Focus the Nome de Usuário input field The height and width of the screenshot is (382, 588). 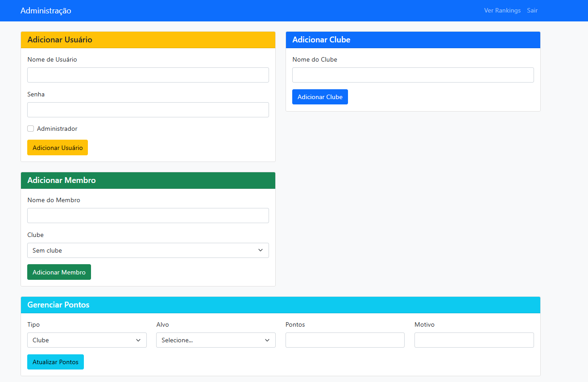(148, 75)
